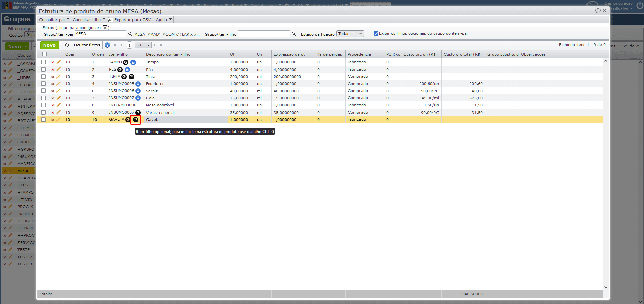Viewport: 644px width, 304px height.
Task: Click the G group icon beside TAMPO
Action: point(126,62)
